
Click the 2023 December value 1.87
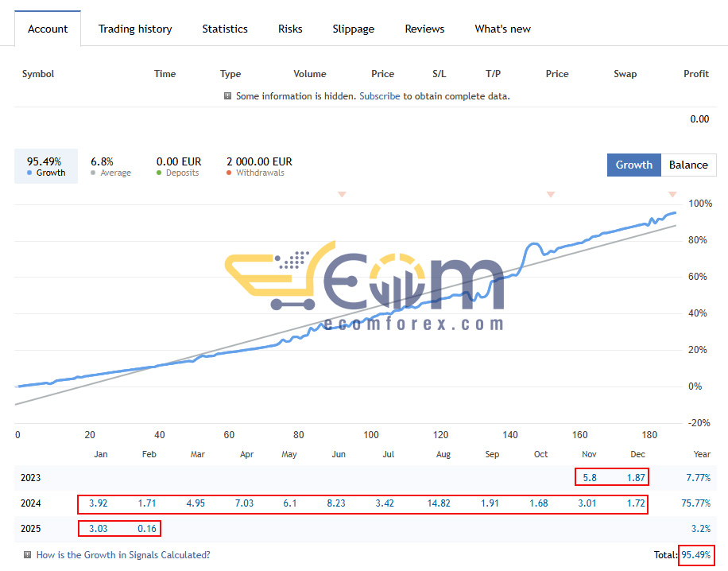coord(636,478)
